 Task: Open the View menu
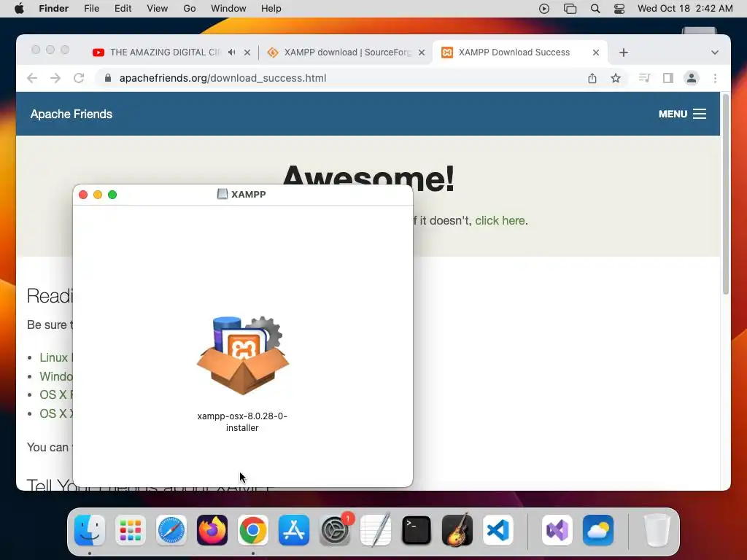coord(158,9)
